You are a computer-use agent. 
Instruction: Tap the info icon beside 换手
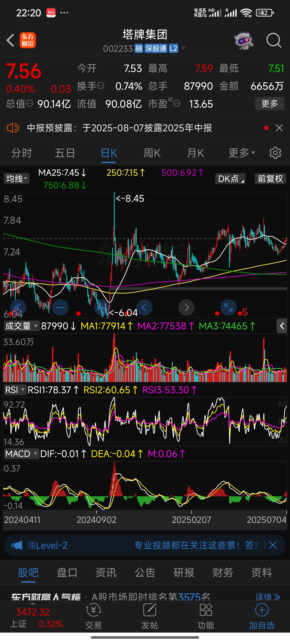coord(101,86)
